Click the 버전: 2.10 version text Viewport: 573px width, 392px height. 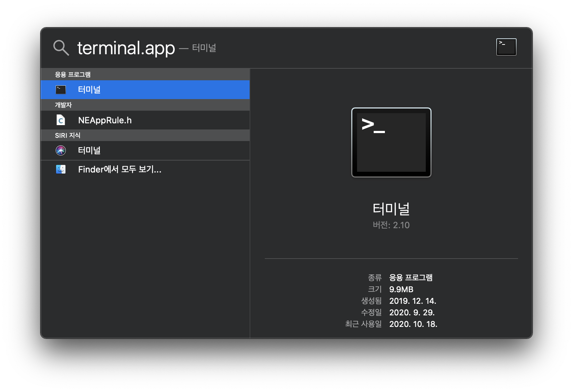pyautogui.click(x=391, y=225)
